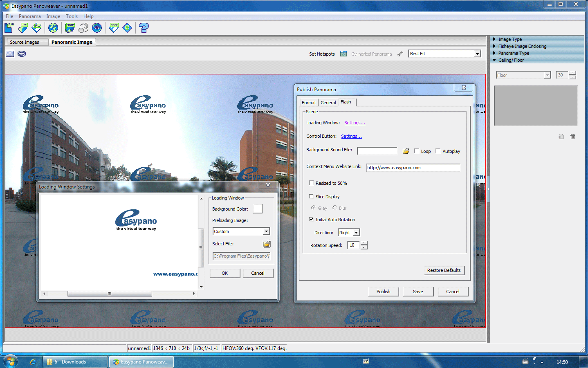Select the flat rectangle view icon
Viewport: 588px width, 368px height.
click(10, 54)
